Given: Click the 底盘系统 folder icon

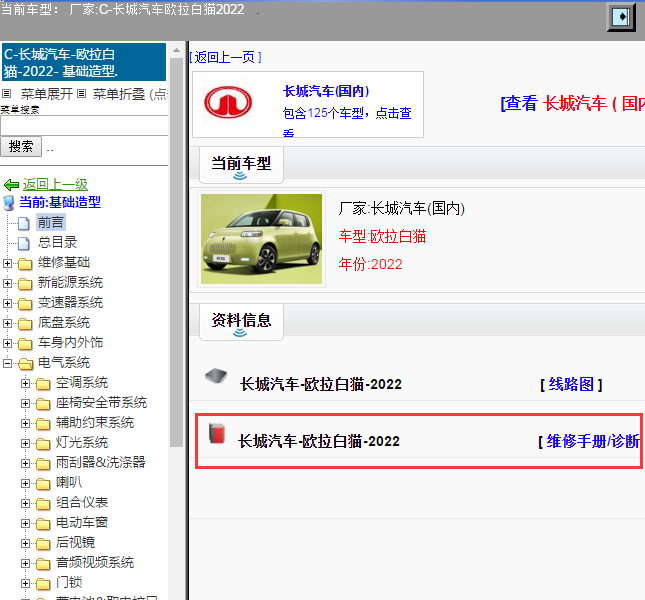Looking at the screenshot, I should coord(25,324).
